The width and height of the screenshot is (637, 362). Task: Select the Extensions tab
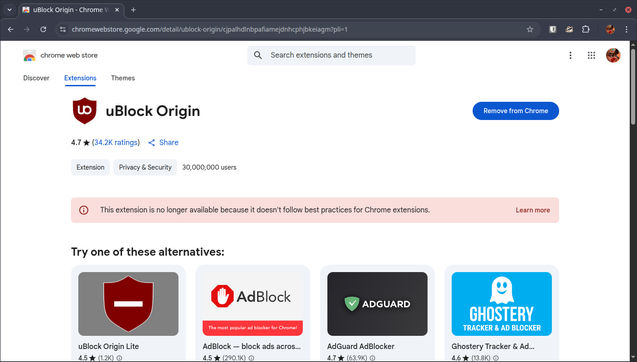point(80,78)
